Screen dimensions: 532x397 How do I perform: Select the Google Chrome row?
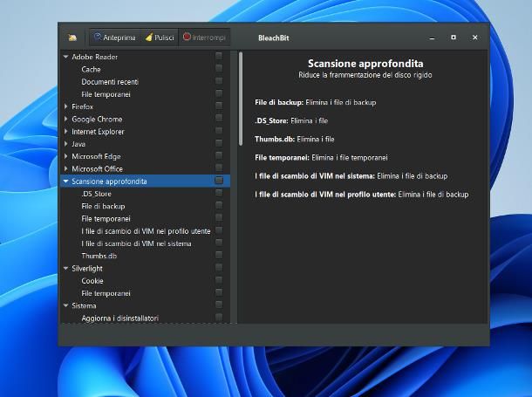pos(146,119)
